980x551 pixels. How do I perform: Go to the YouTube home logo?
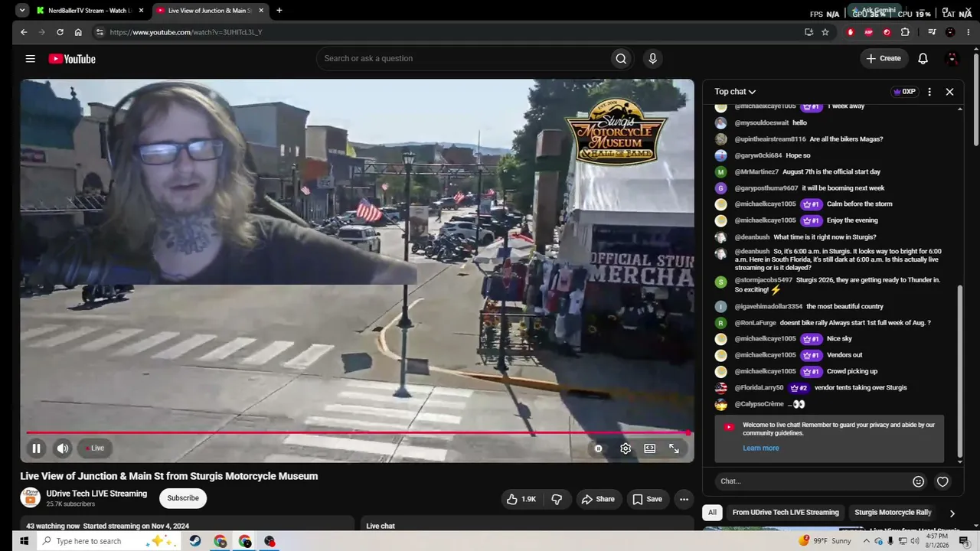pos(72,59)
